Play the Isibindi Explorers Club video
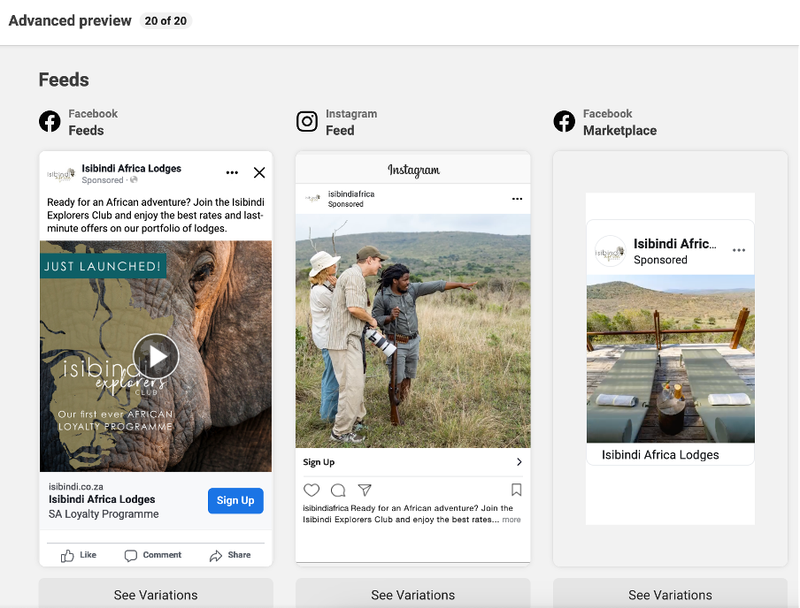The width and height of the screenshot is (800, 608). (x=156, y=356)
